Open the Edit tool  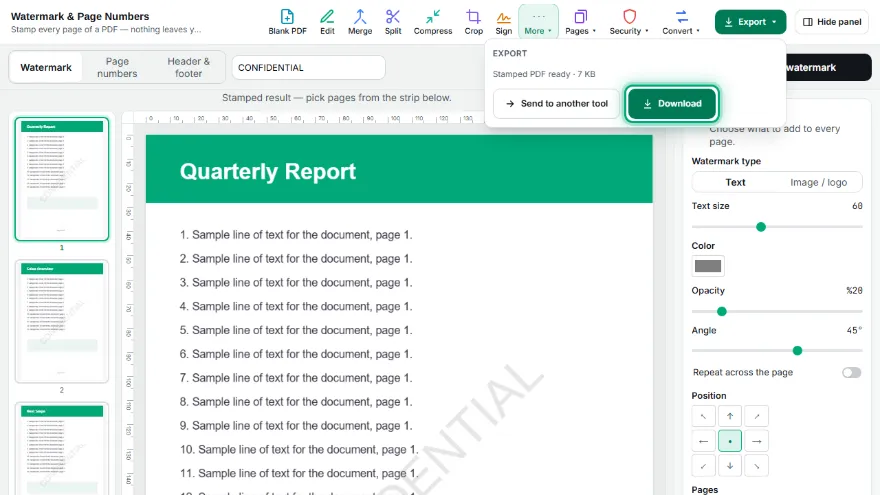point(327,22)
